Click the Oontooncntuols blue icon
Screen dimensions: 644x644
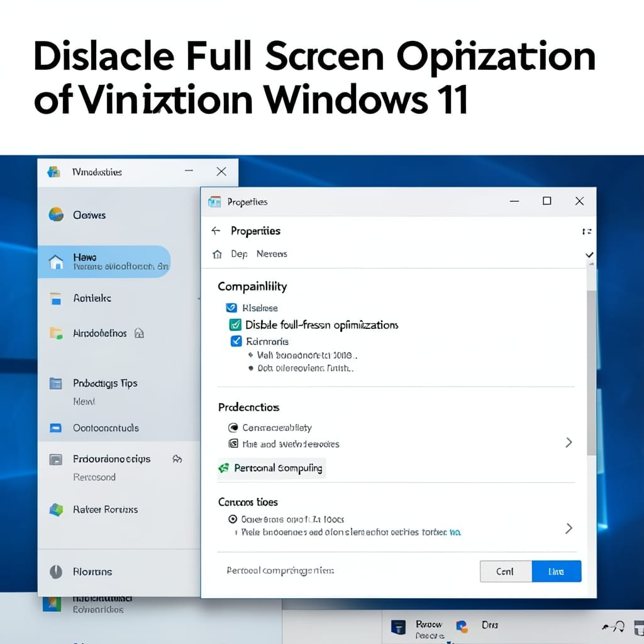55,428
